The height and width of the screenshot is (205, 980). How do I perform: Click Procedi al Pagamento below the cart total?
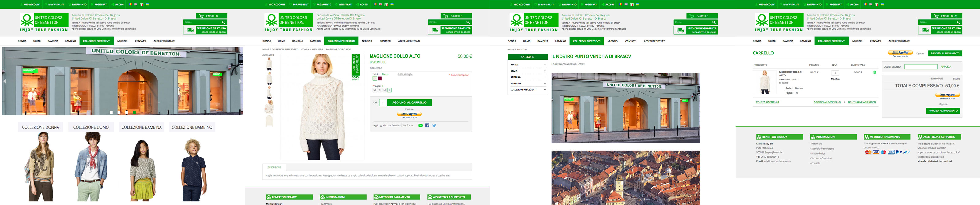pos(943,111)
